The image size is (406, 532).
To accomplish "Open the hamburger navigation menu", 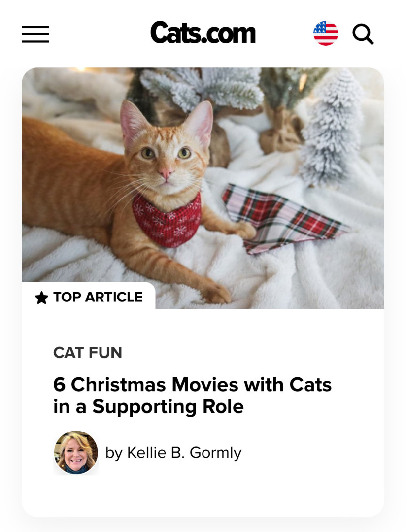I will pos(35,34).
